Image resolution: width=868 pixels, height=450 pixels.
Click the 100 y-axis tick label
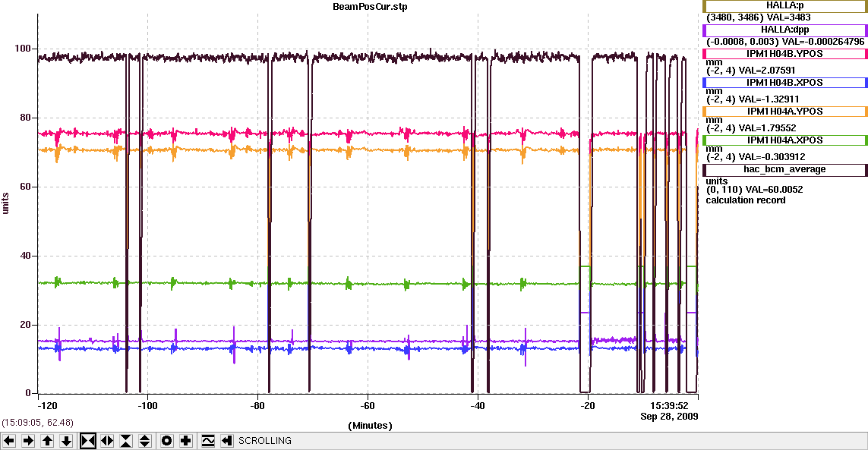(23, 49)
